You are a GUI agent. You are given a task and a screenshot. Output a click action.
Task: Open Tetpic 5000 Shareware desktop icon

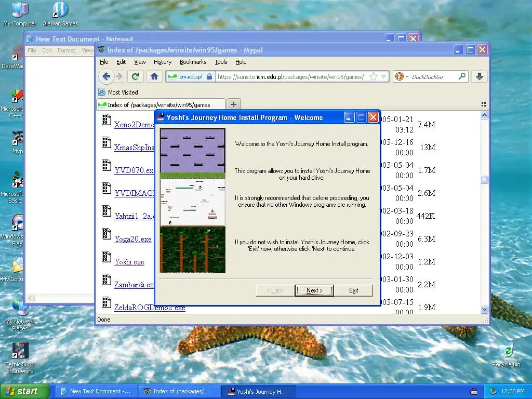[20, 358]
